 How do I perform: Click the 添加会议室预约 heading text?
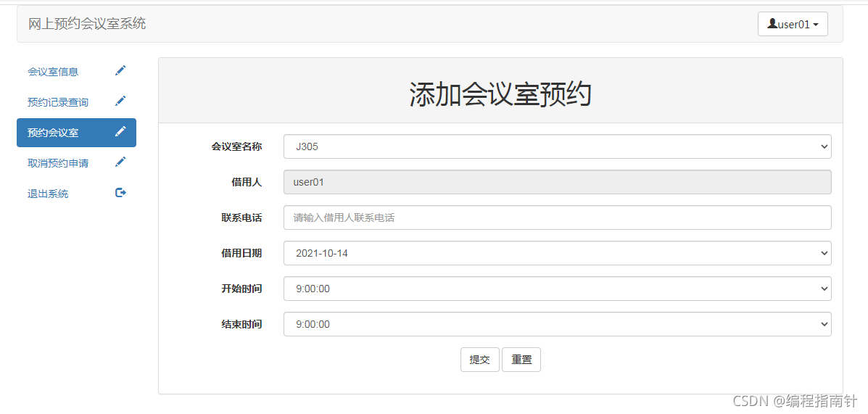(501, 95)
